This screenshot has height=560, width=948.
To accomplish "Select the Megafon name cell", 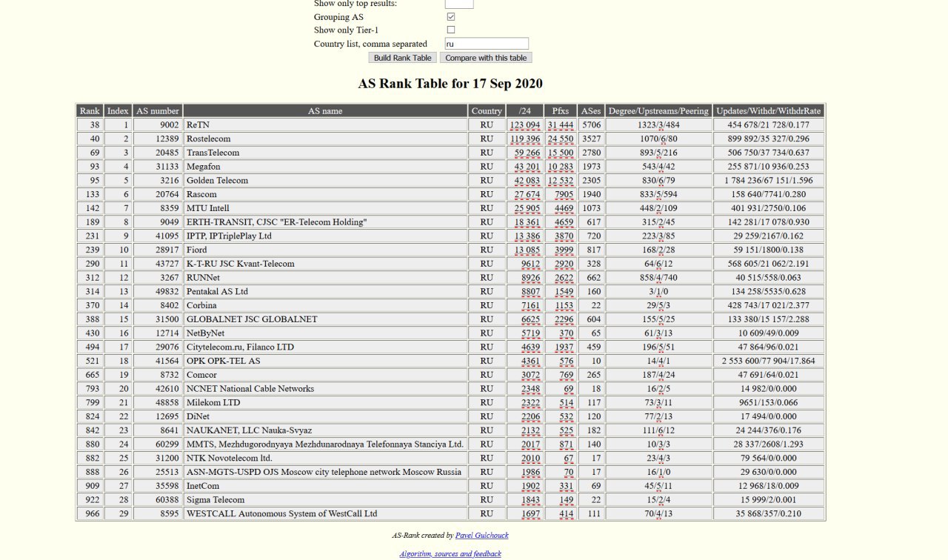I will click(x=326, y=167).
